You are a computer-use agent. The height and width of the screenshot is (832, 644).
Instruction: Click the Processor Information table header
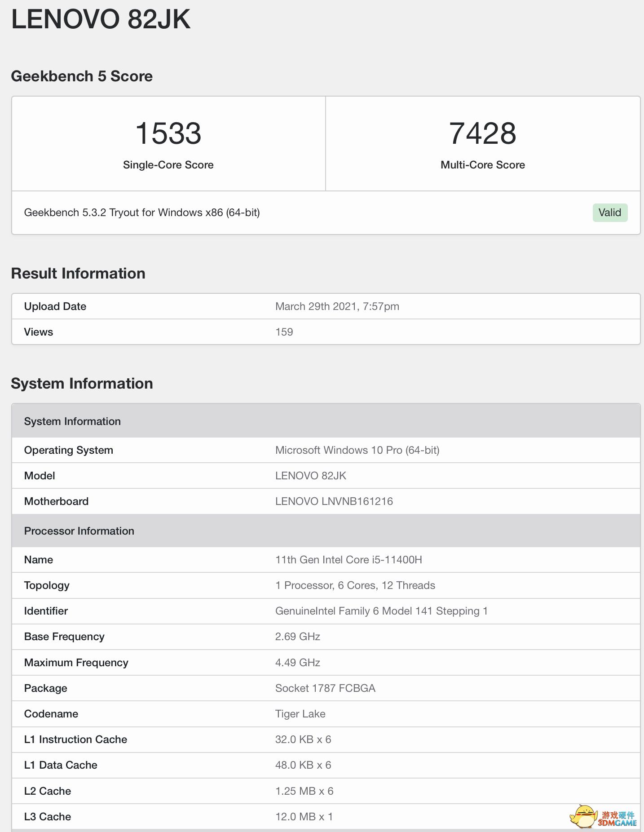coord(326,531)
